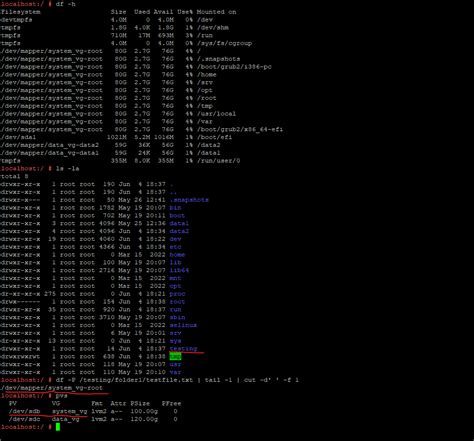Click the blue "dev" directory name
The width and height of the screenshot is (474, 441).
175,239
